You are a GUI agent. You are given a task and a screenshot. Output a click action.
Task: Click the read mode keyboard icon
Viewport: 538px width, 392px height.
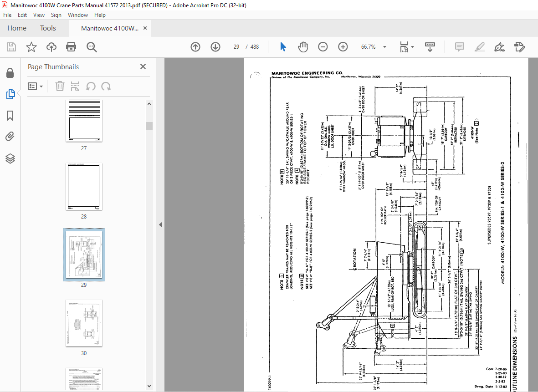pos(430,47)
